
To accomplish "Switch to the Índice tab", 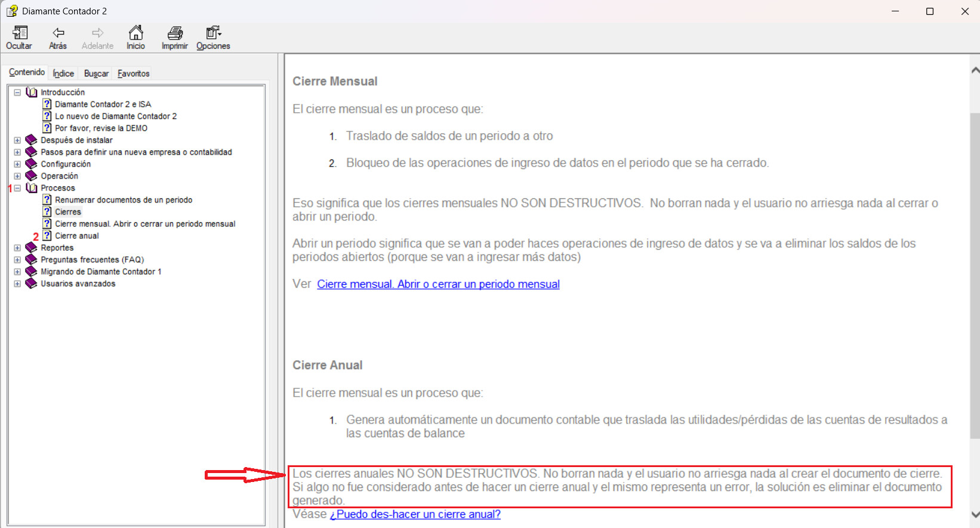I will pyautogui.click(x=63, y=73).
